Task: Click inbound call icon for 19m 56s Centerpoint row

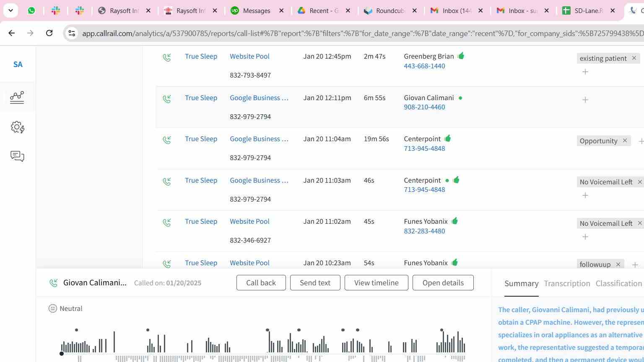Action: (167, 140)
